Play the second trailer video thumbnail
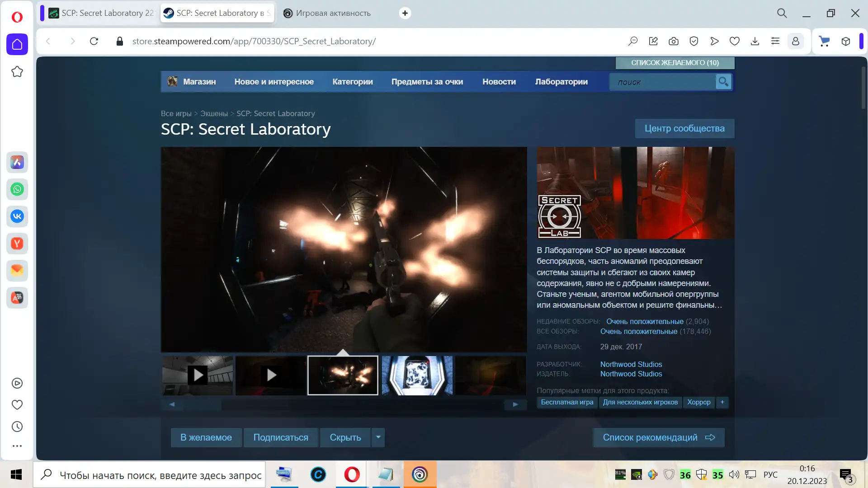 pos(271,375)
